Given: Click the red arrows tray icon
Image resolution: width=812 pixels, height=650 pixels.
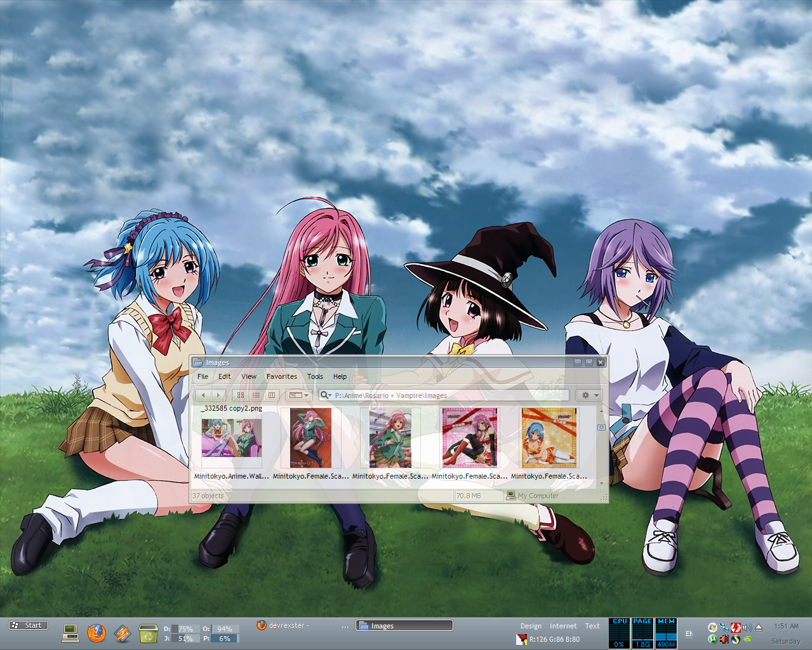Looking at the screenshot, I should [736, 627].
